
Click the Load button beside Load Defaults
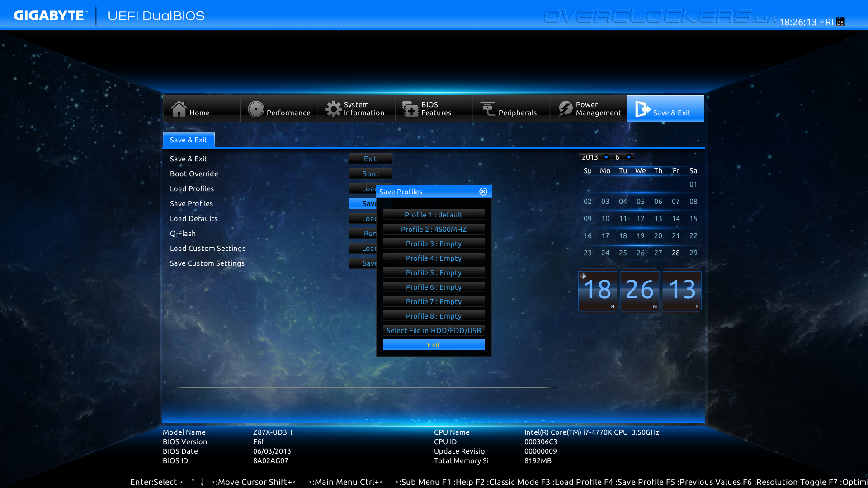363,219
